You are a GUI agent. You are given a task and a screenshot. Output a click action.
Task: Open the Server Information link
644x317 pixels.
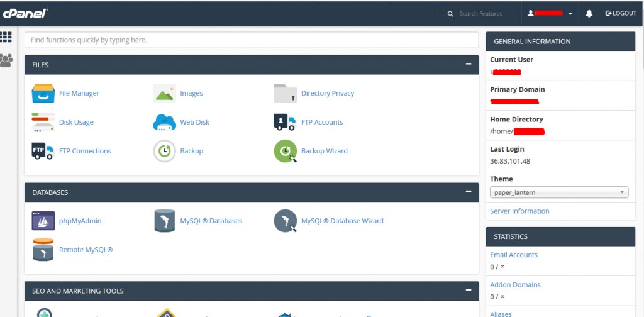[x=519, y=211]
